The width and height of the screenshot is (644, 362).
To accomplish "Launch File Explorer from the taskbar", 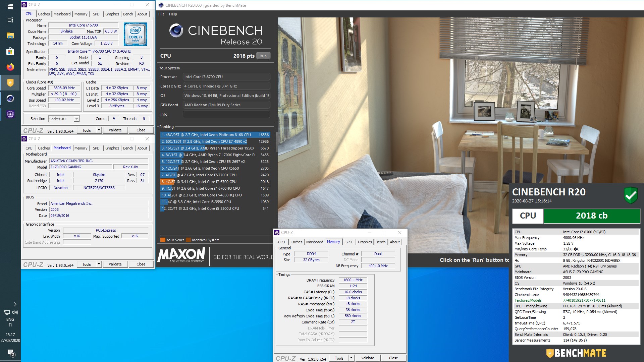I will tap(10, 36).
